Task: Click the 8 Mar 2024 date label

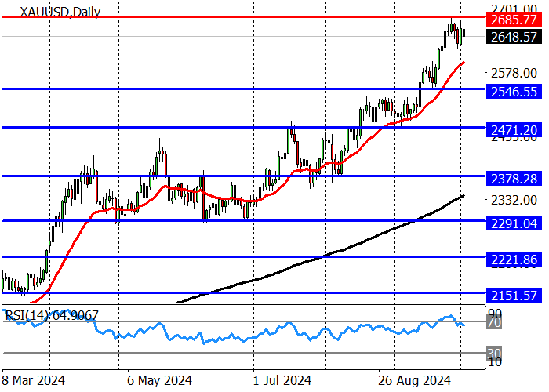Action: point(33,380)
